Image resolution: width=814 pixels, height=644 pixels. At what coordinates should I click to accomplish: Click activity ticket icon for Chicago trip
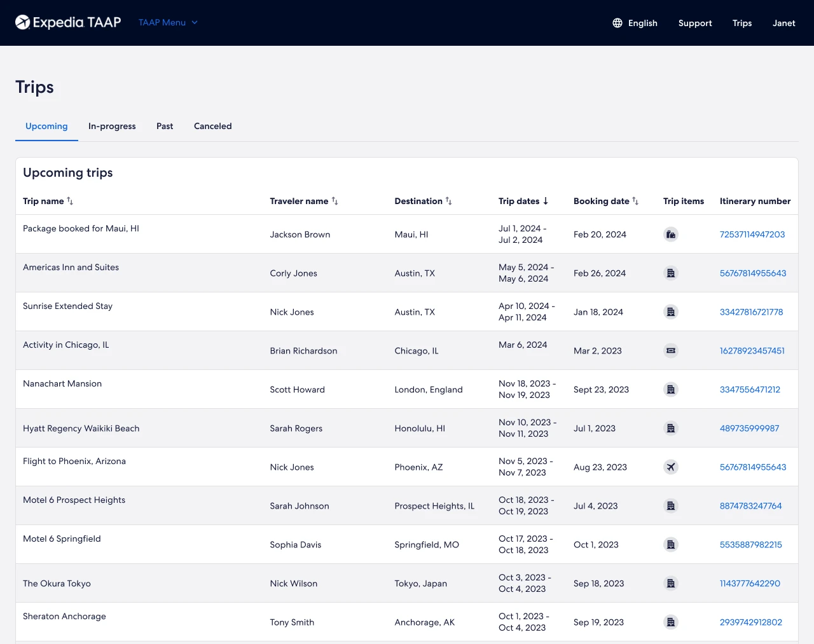[x=671, y=351]
